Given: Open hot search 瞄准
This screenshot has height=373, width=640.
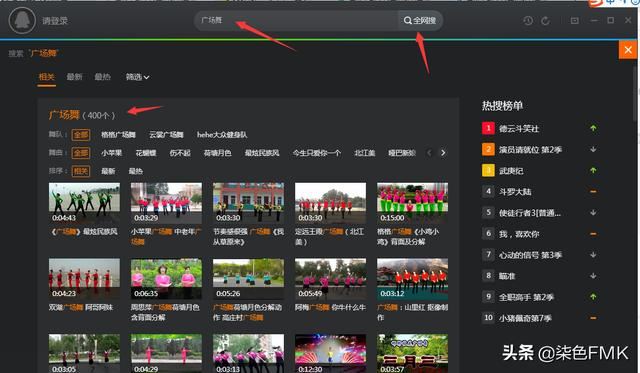Looking at the screenshot, I should (x=507, y=276).
